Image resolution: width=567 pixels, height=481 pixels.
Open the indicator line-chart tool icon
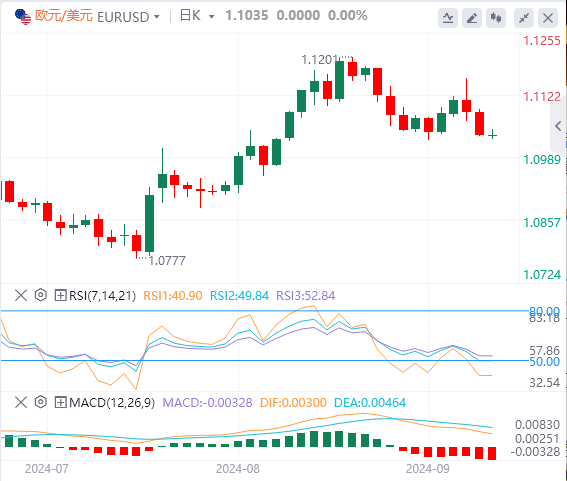[448, 18]
